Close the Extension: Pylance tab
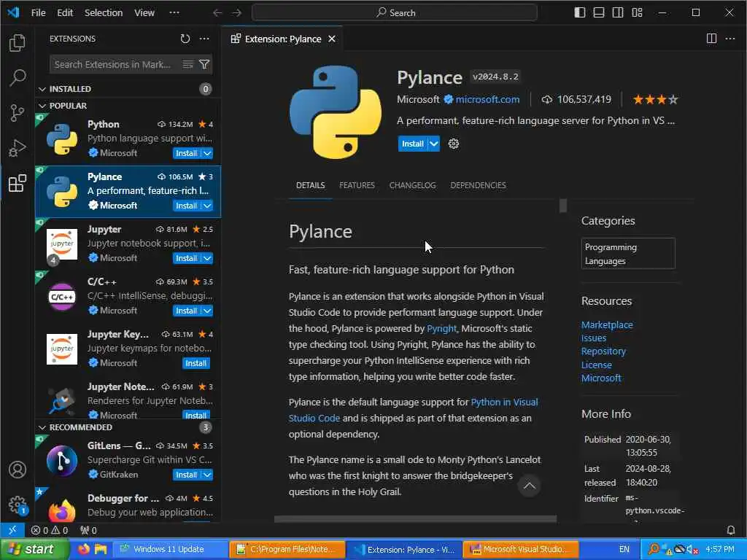 coord(332,39)
